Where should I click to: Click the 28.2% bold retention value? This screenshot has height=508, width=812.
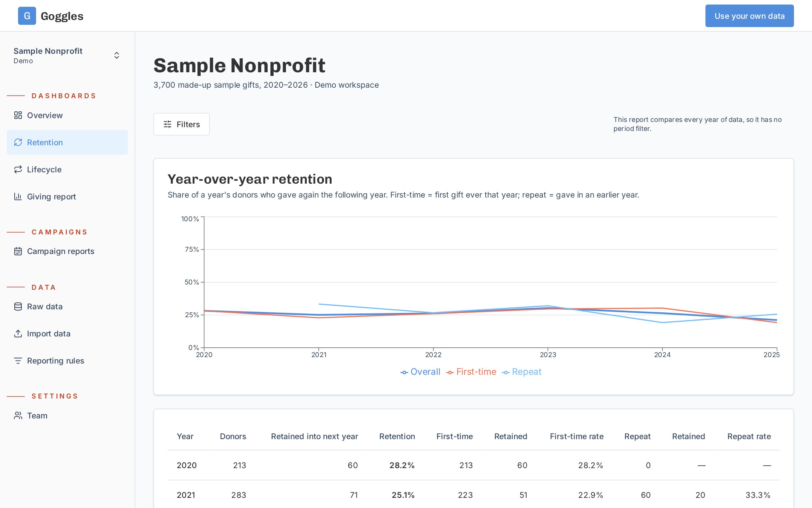click(x=402, y=465)
